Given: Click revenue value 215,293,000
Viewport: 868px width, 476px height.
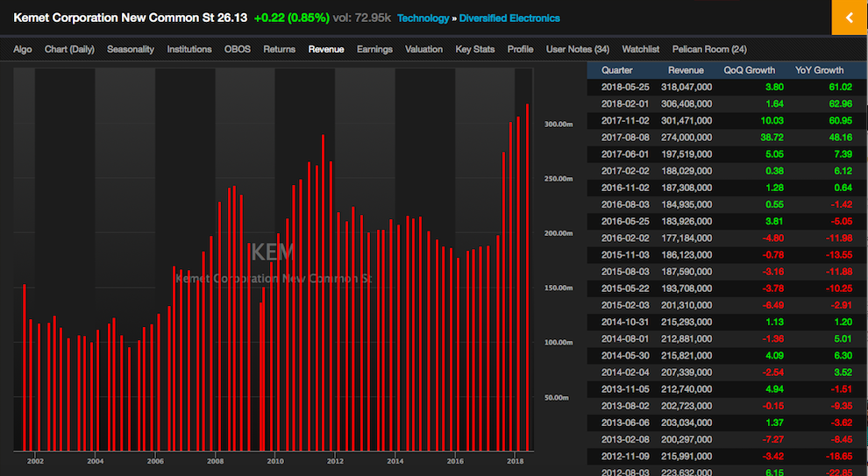Looking at the screenshot, I should 687,322.
